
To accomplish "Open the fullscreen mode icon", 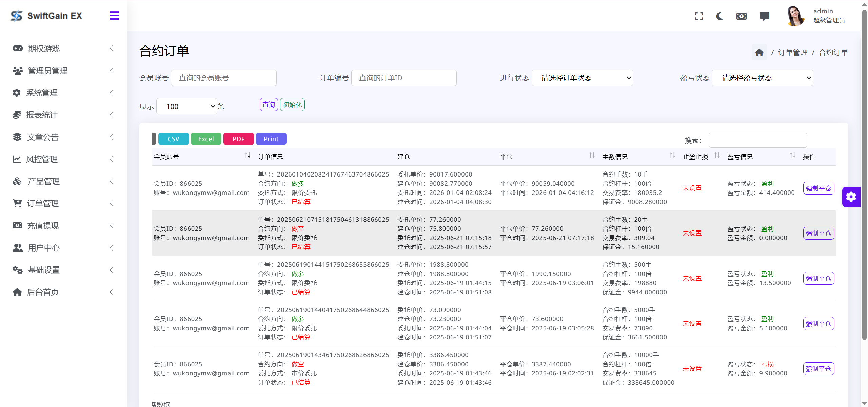I will pos(699,16).
